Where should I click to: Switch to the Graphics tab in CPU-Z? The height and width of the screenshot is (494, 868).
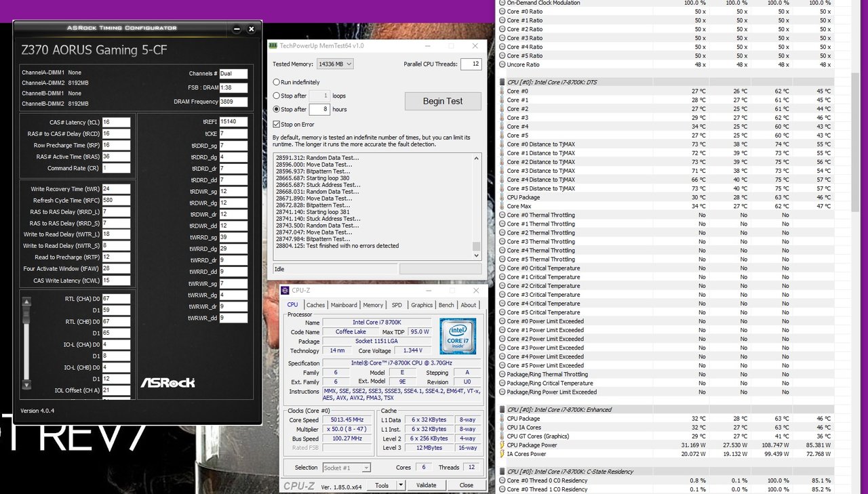pyautogui.click(x=422, y=305)
